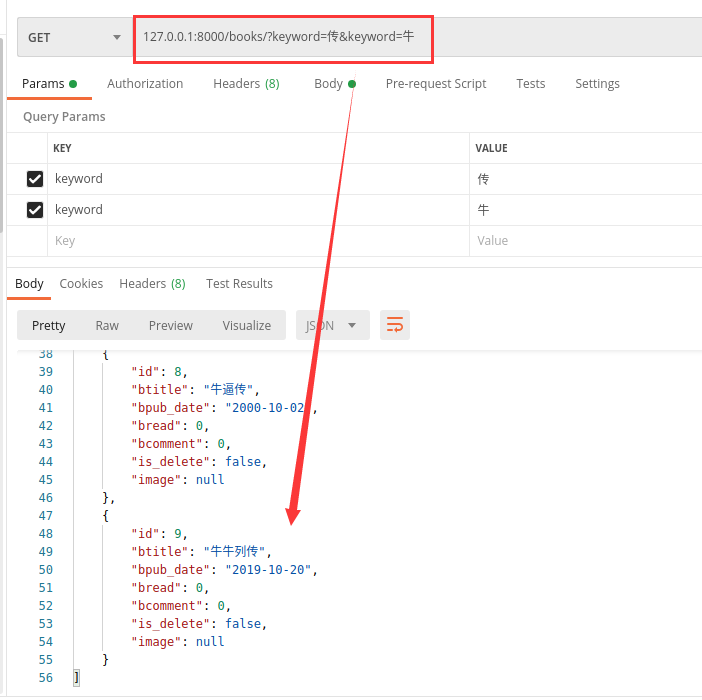
Task: Open the Test Results tab
Action: 239,284
